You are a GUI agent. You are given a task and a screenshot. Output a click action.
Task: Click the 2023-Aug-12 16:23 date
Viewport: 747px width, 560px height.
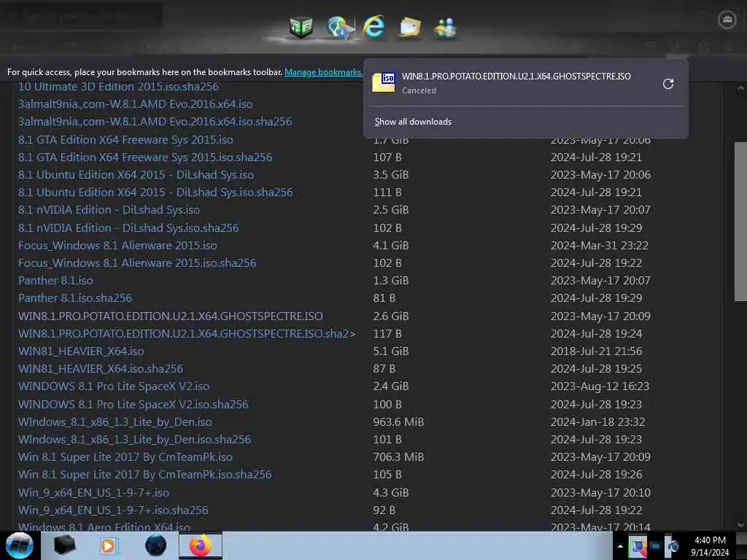click(x=600, y=386)
